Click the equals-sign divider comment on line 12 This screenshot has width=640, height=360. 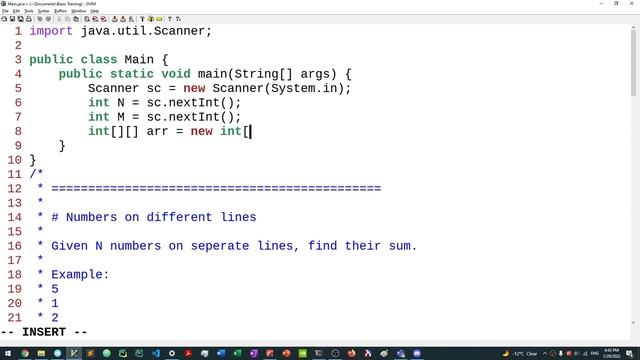tap(216, 189)
